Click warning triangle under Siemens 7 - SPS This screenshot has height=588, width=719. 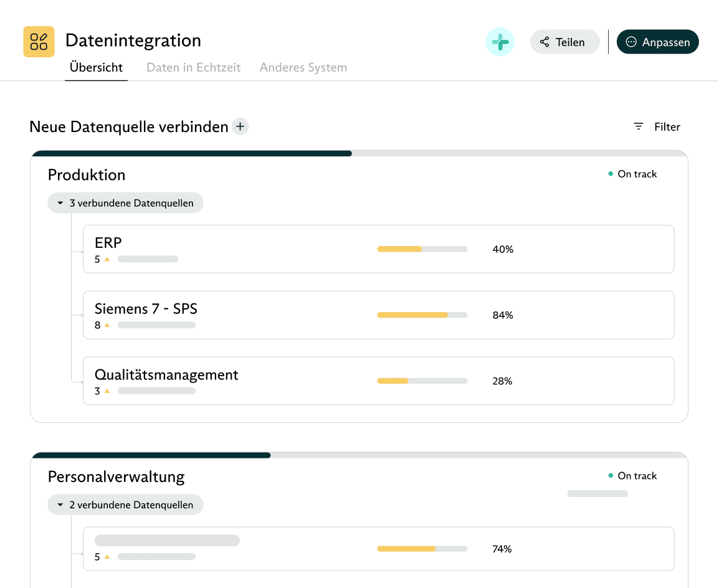(107, 325)
